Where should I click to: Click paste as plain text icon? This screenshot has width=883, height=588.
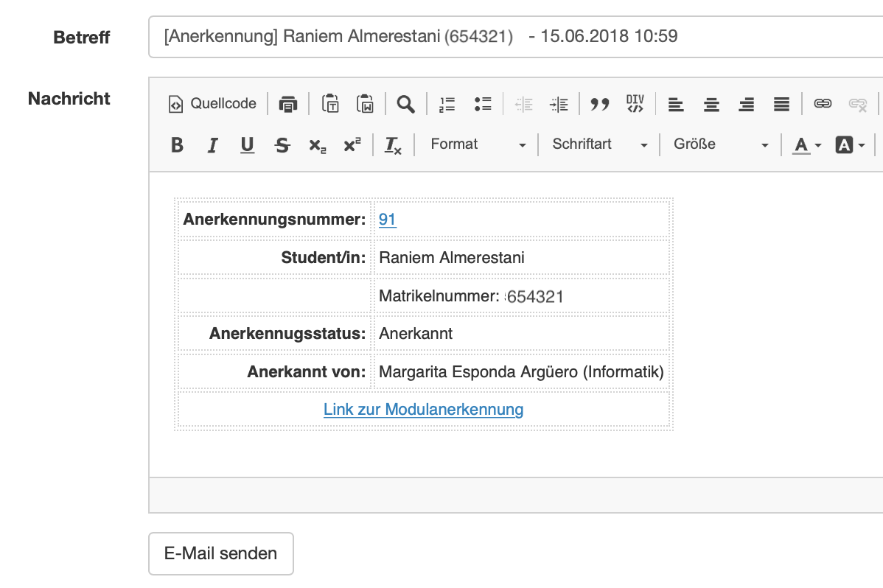tap(330, 104)
